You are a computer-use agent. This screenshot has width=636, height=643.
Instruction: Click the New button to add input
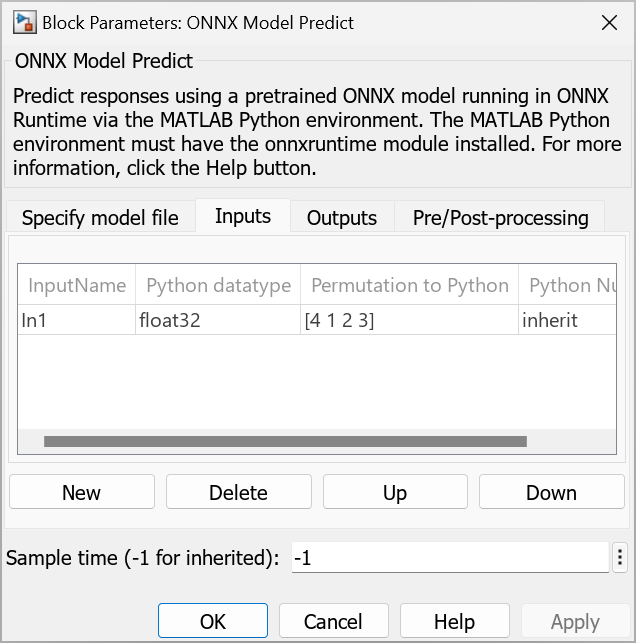82,492
